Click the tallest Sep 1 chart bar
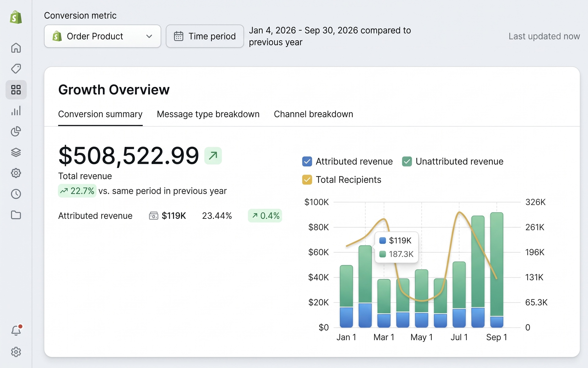588x368 pixels. click(497, 270)
